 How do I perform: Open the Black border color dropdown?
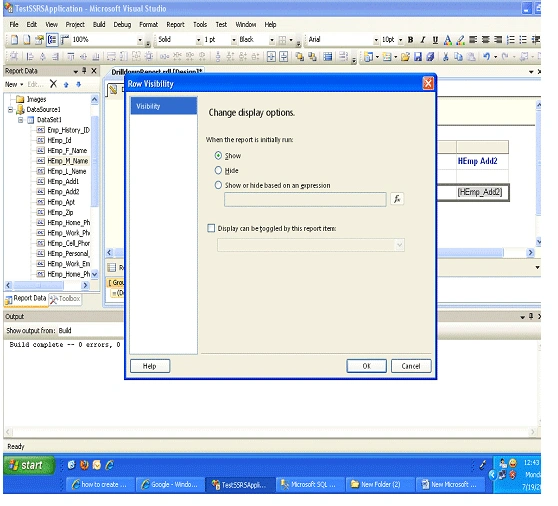(272, 40)
